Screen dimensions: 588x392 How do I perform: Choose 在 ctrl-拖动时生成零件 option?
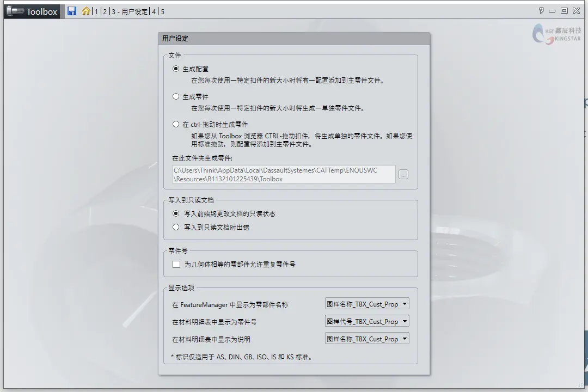pyautogui.click(x=176, y=124)
